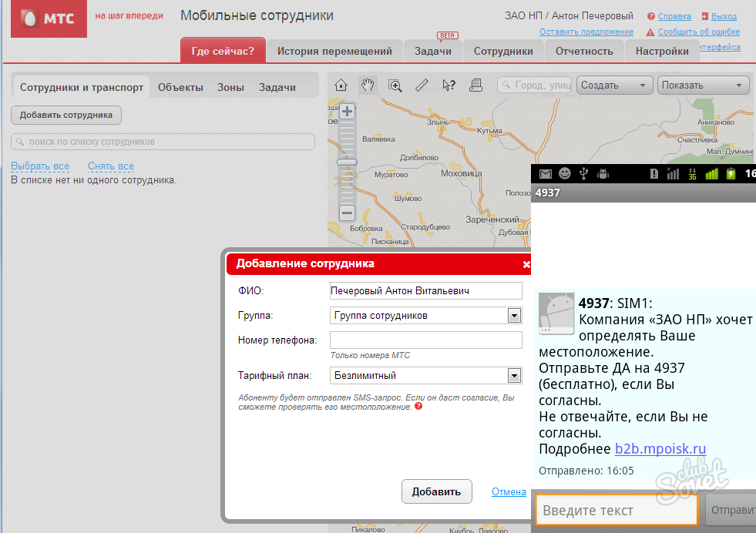The height and width of the screenshot is (533, 756).
Task: Click Сообщить об ошибке link
Action: point(699,32)
